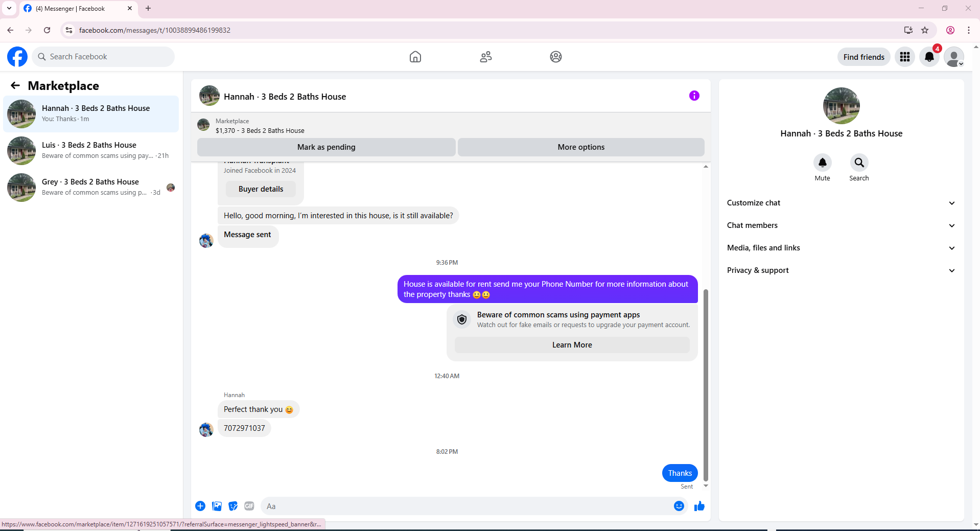Viewport: 980px width, 531px height.
Task: Click Hannah's large profile thumbnail in right panel
Action: 842,106
